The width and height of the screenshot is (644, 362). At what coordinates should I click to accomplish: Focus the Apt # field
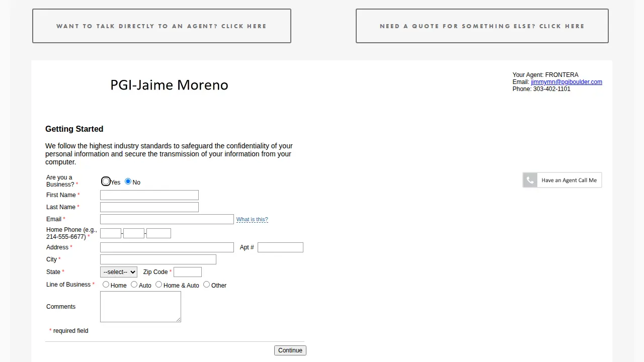pos(280,247)
